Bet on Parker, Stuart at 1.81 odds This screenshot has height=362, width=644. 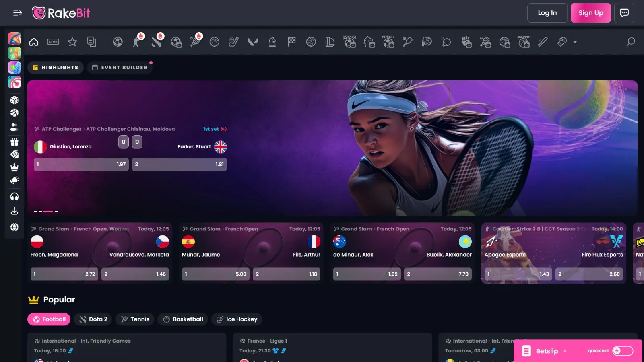(x=180, y=164)
